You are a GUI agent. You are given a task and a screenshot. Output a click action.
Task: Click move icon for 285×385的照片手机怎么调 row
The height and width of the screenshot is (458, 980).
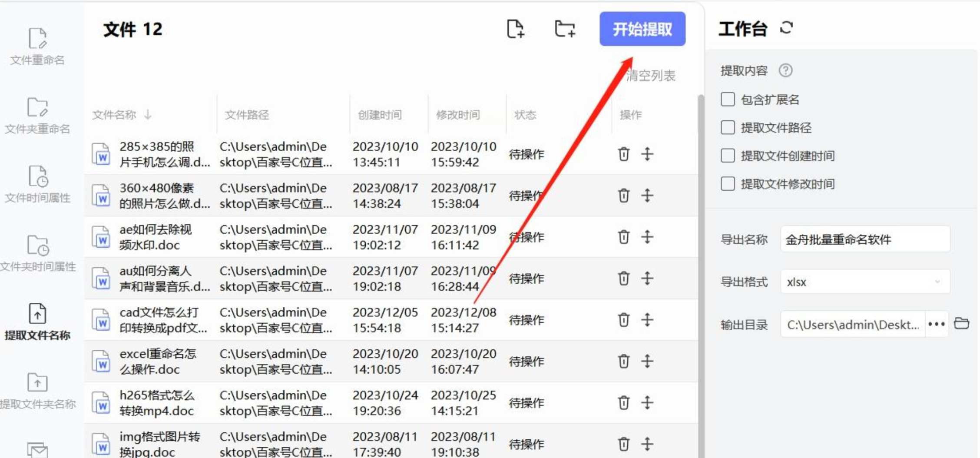[x=647, y=154]
